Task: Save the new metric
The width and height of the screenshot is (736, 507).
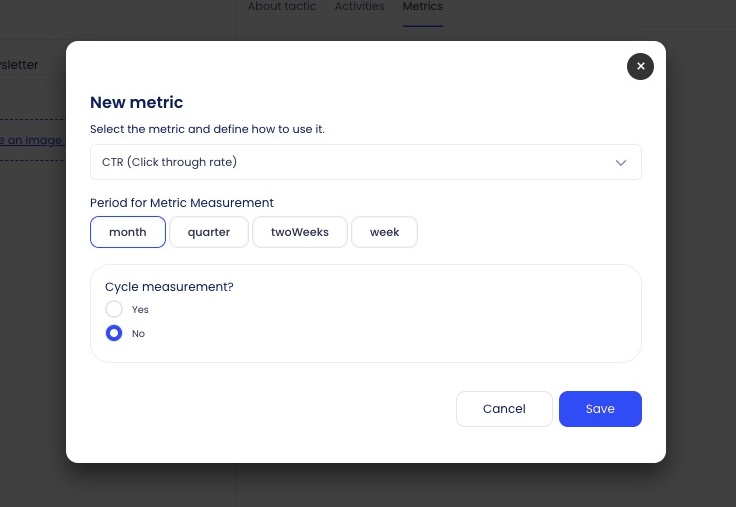Action: click(x=600, y=409)
